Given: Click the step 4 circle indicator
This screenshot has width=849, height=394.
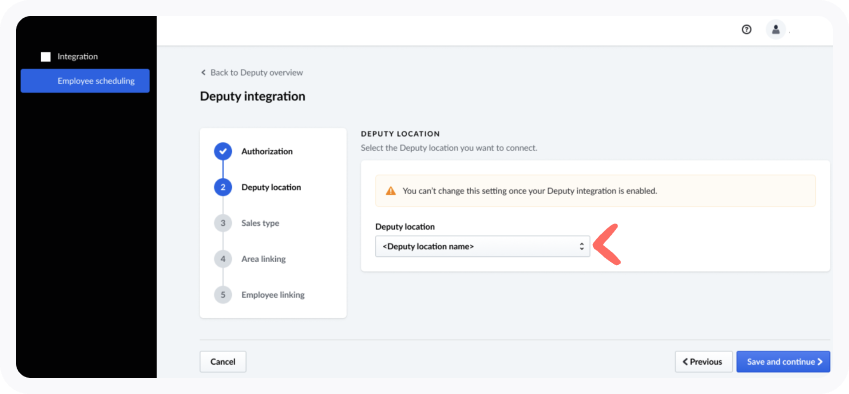Looking at the screenshot, I should tap(223, 259).
